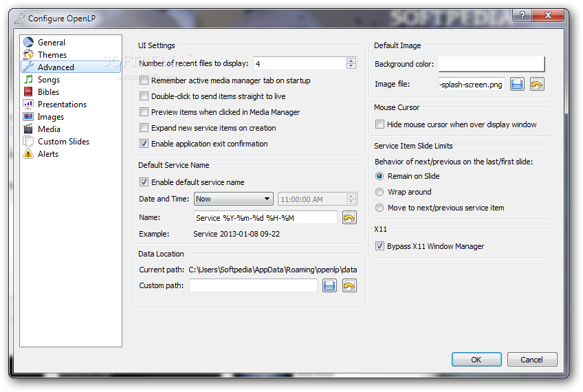Click down arrow on 11:00:00 AM time field
Image resolution: width=583 pixels, height=392 pixels.
(x=351, y=202)
